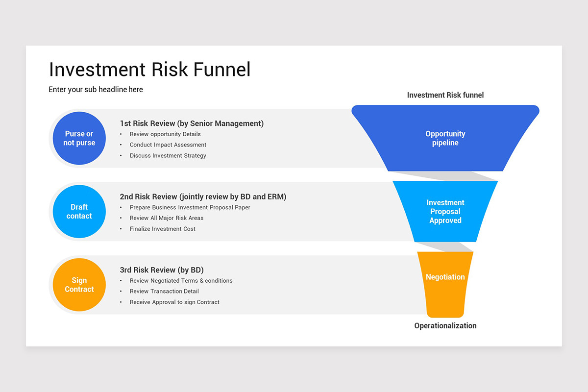Select the bullet 'Conduct Impact Assessment'
This screenshot has width=588, height=392.
(168, 145)
